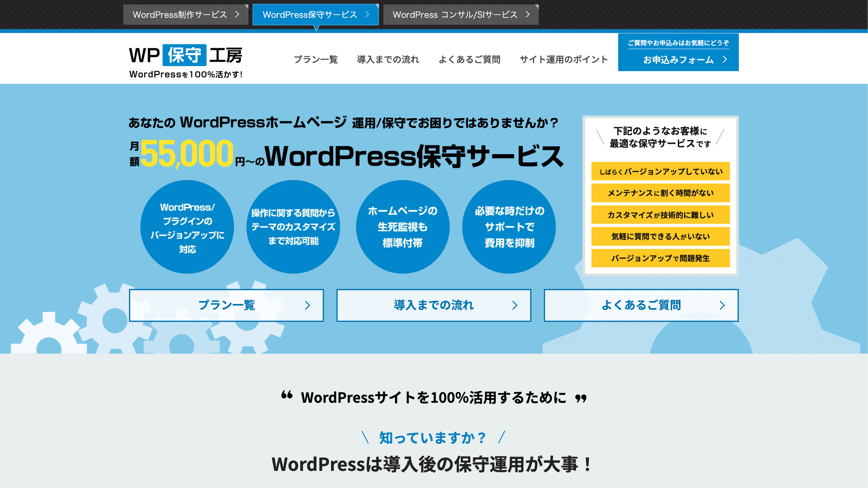Click the 気軽に質問できる人がいない yellow label
Screen dimensions: 868x488
661,237
